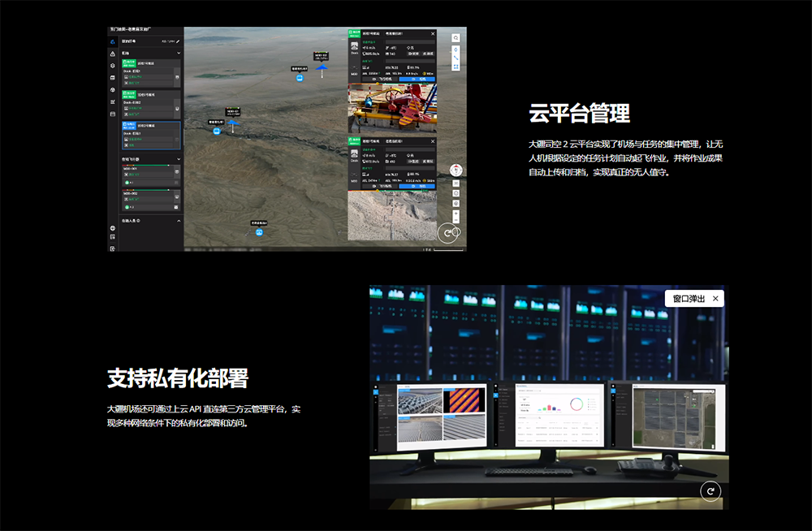Click the compass icon on the map
The height and width of the screenshot is (531, 812).
456,171
